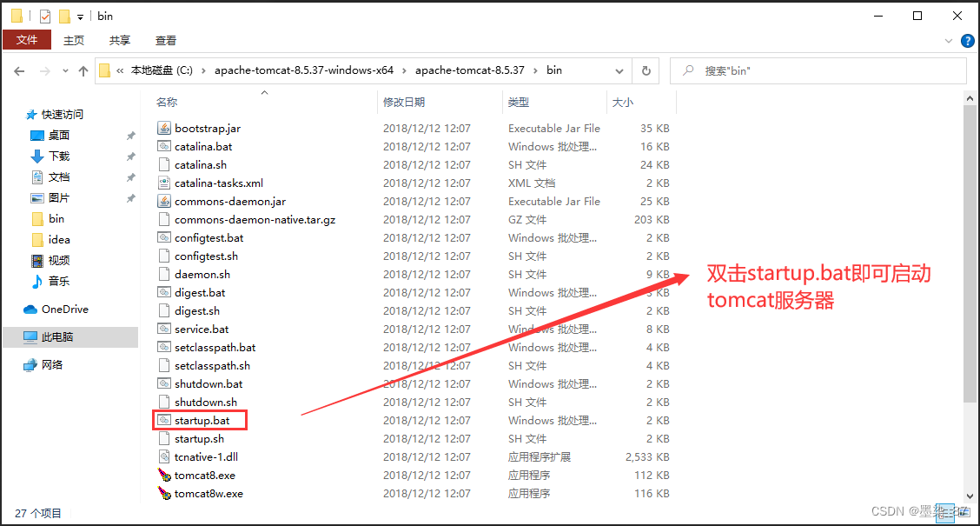
Task: Click the tomcat8.exe application icon
Action: click(x=163, y=476)
